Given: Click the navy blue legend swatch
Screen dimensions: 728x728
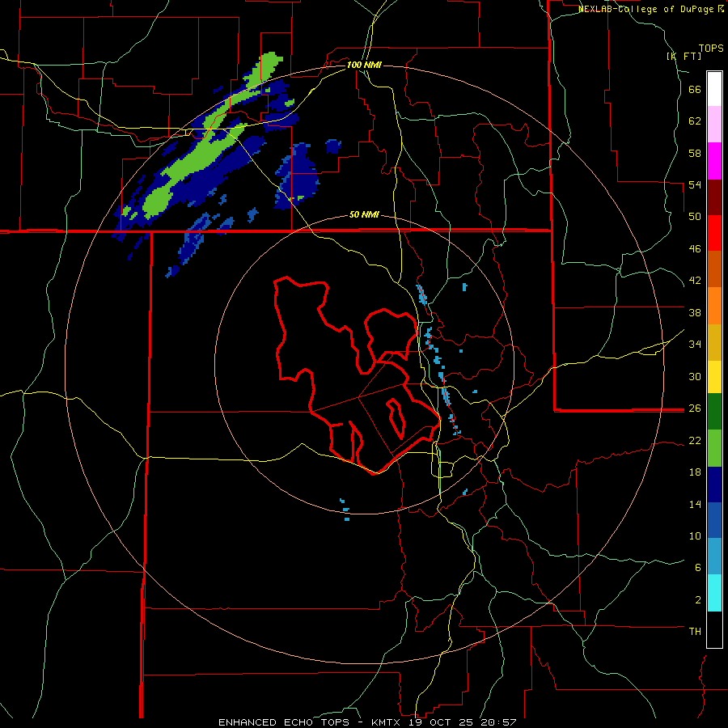Looking at the screenshot, I should 714,485.
